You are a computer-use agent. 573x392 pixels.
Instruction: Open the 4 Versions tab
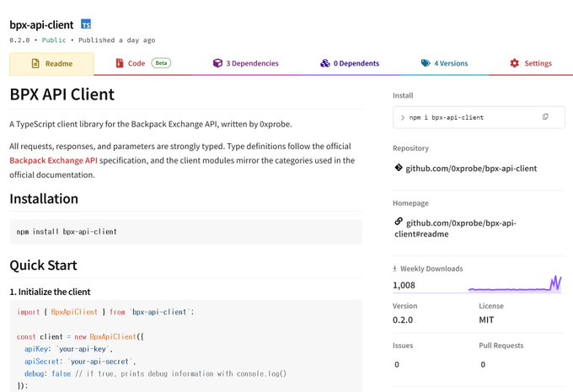[444, 63]
